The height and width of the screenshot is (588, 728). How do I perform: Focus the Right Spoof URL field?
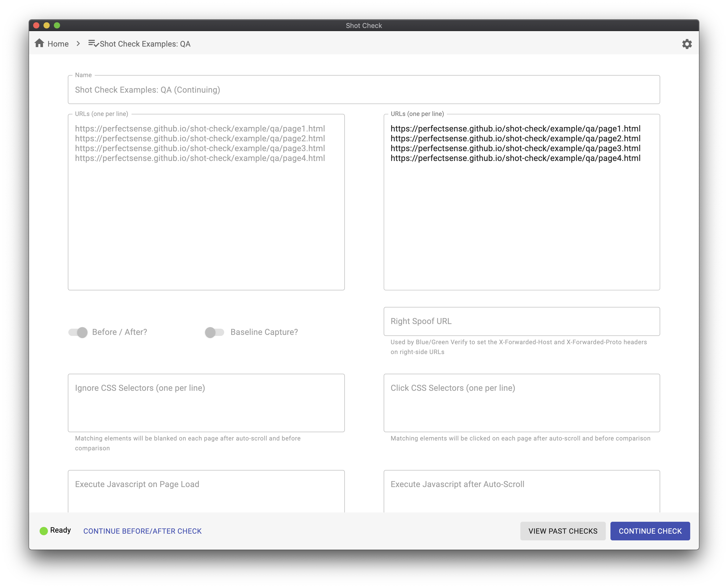pyautogui.click(x=521, y=321)
